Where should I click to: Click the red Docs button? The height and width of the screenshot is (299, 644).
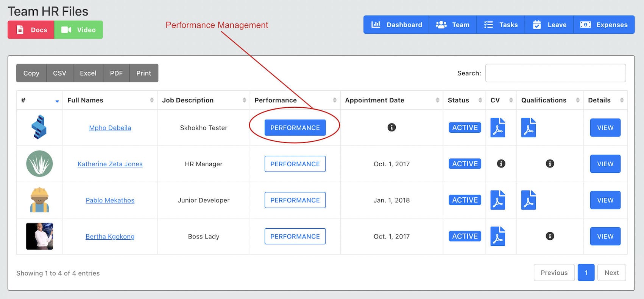(31, 30)
